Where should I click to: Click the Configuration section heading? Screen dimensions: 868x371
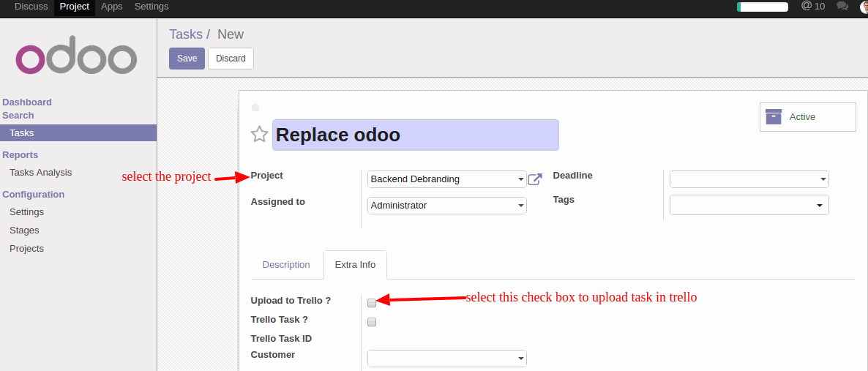pos(34,195)
